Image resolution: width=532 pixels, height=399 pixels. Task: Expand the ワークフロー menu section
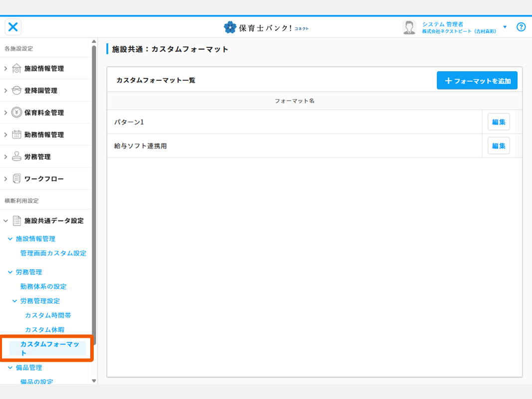click(x=6, y=179)
